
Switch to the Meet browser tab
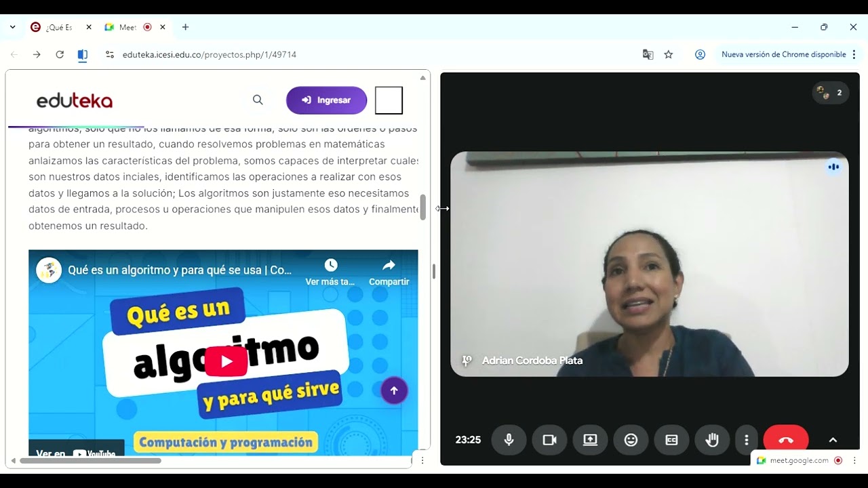click(x=128, y=27)
